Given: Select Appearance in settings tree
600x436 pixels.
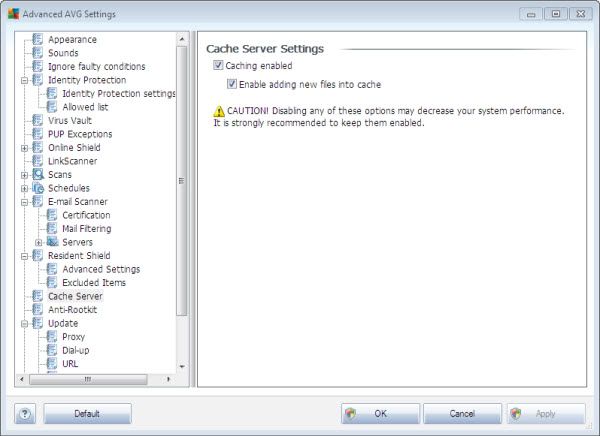Looking at the screenshot, I should pyautogui.click(x=72, y=39).
